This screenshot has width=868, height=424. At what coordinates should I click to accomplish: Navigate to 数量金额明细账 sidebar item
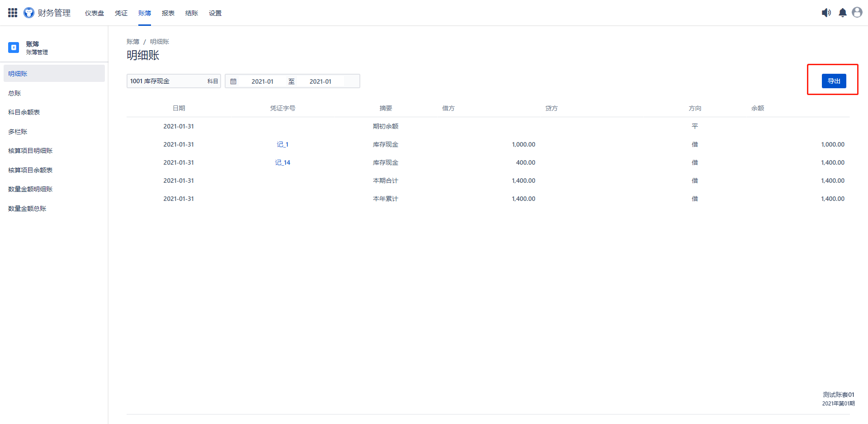[30, 189]
